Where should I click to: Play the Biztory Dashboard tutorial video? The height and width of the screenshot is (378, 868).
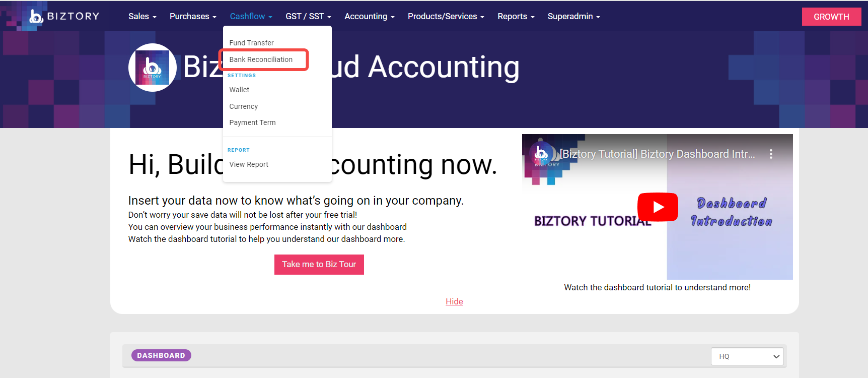click(x=658, y=207)
